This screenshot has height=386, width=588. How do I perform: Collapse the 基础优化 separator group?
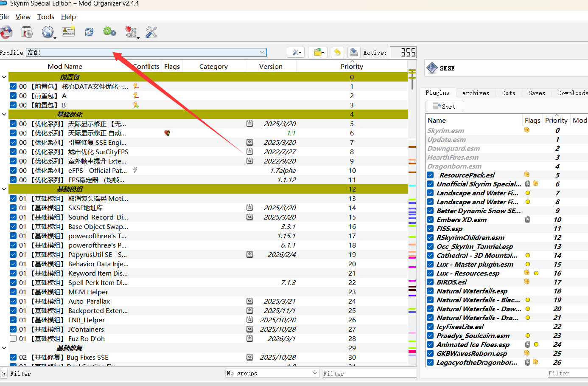[x=4, y=114]
